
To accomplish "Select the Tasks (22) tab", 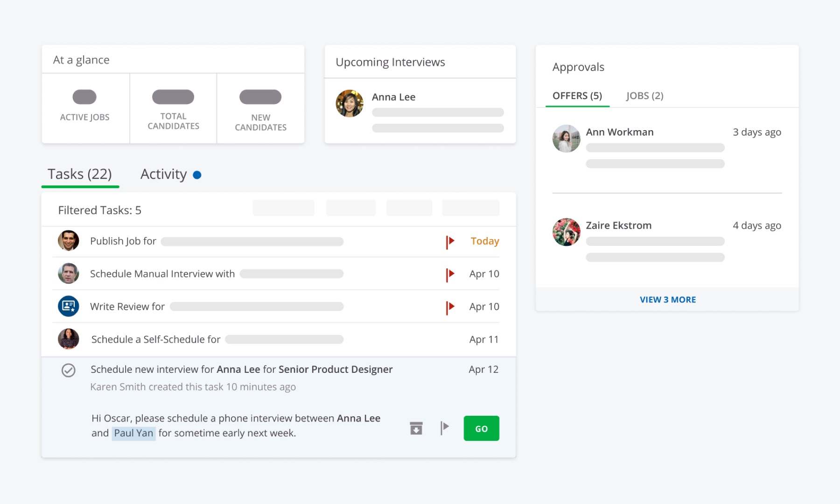I will tap(80, 175).
